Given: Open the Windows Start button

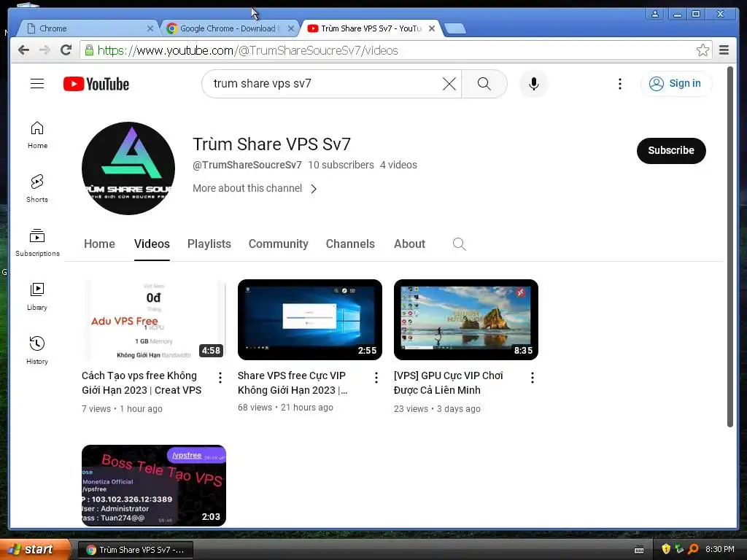Looking at the screenshot, I should [x=34, y=550].
